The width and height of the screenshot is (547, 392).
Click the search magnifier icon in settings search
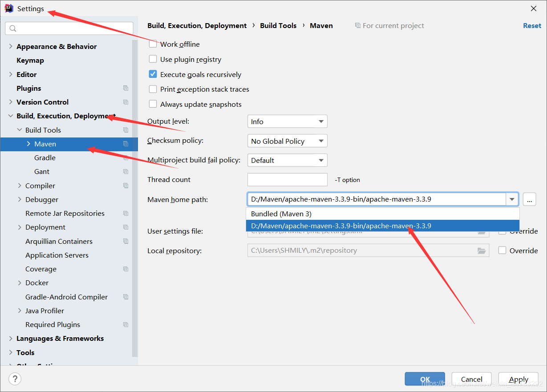click(13, 28)
